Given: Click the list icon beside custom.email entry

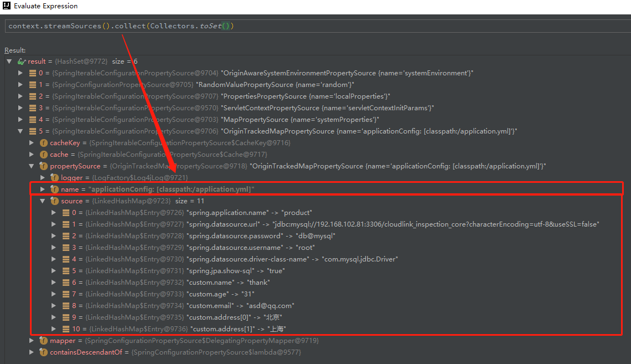Looking at the screenshot, I should pyautogui.click(x=65, y=305).
